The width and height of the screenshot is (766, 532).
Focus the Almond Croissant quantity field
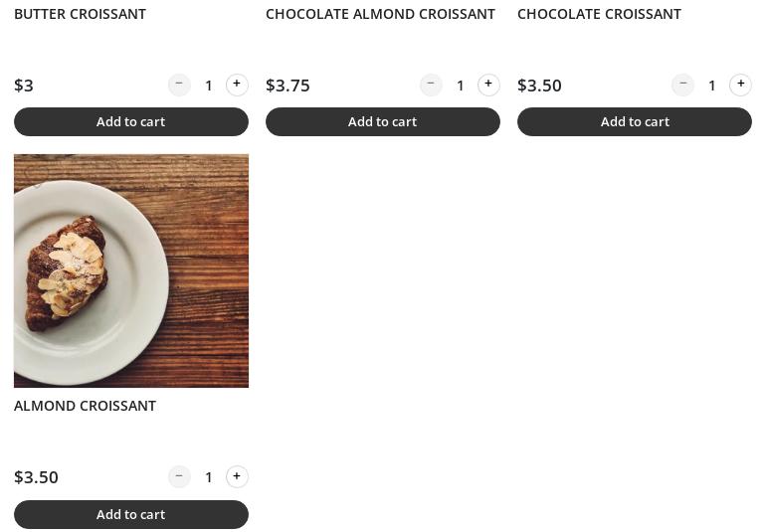point(208,477)
